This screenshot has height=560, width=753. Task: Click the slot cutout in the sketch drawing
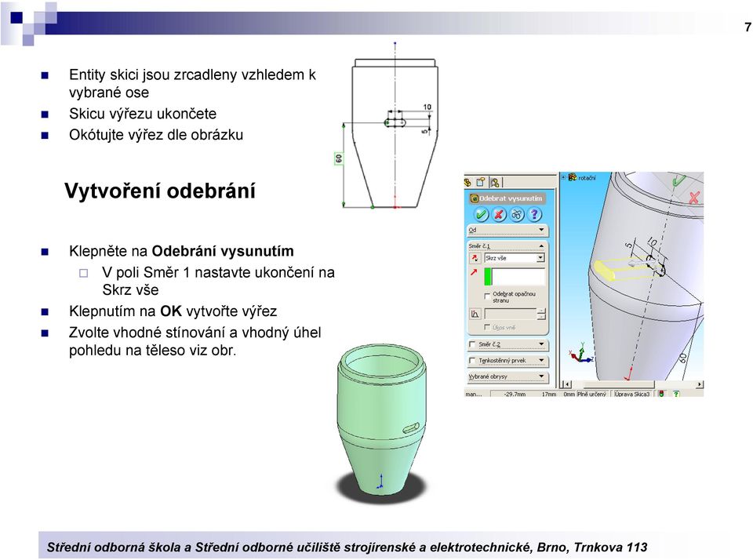(x=395, y=122)
